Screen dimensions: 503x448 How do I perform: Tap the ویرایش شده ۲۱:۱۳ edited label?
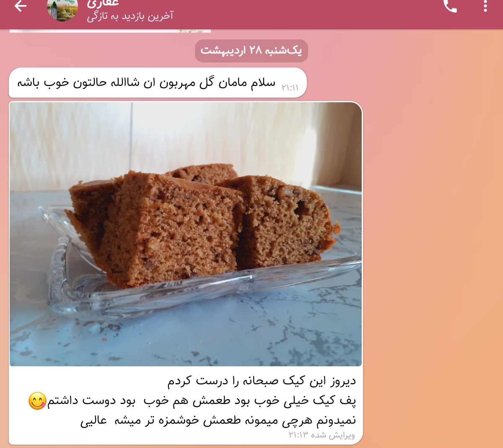tap(322, 435)
